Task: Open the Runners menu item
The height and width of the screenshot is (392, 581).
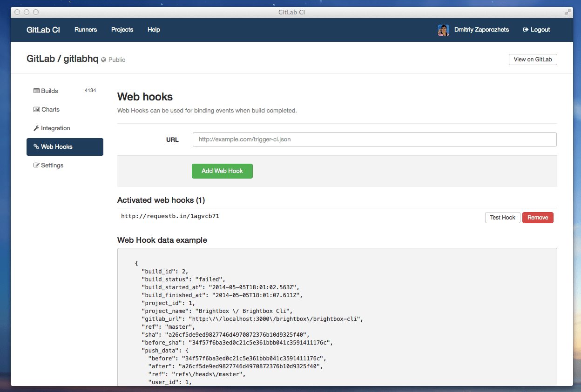Action: [x=86, y=30]
